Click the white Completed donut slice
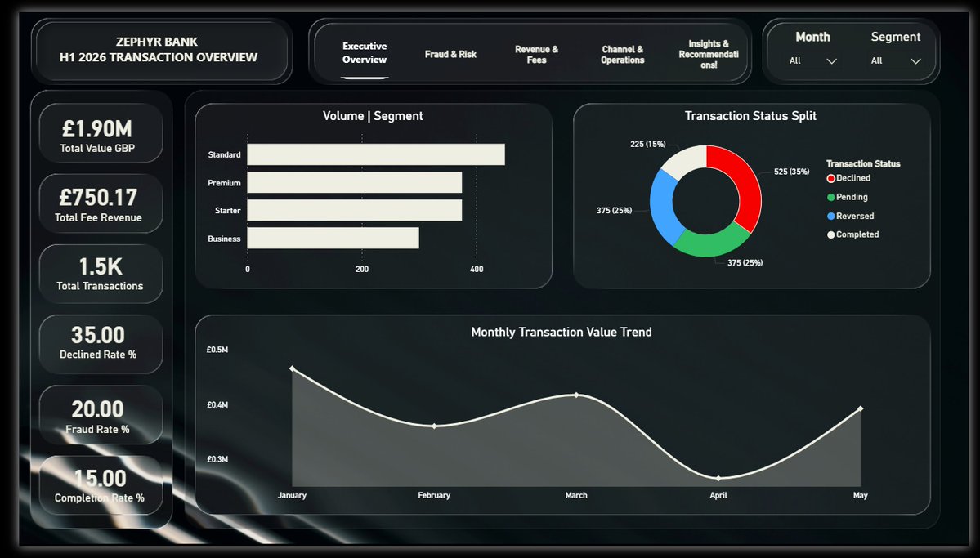 687,159
